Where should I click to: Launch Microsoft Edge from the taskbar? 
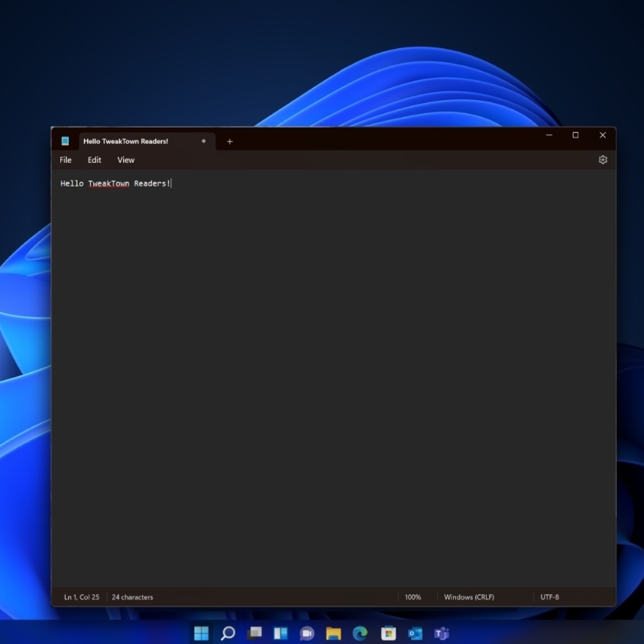pos(360,633)
